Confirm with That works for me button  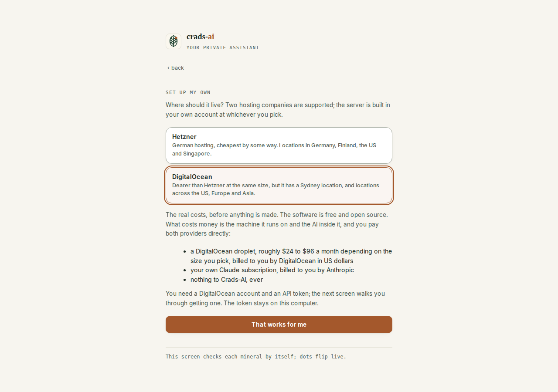[279, 324]
